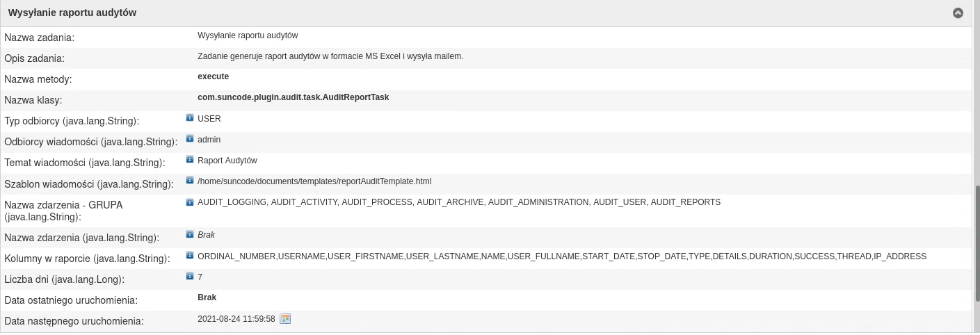This screenshot has height=335, width=980.
Task: Click info icon beside ORDINAL_NUMBER columns list
Action: click(190, 256)
